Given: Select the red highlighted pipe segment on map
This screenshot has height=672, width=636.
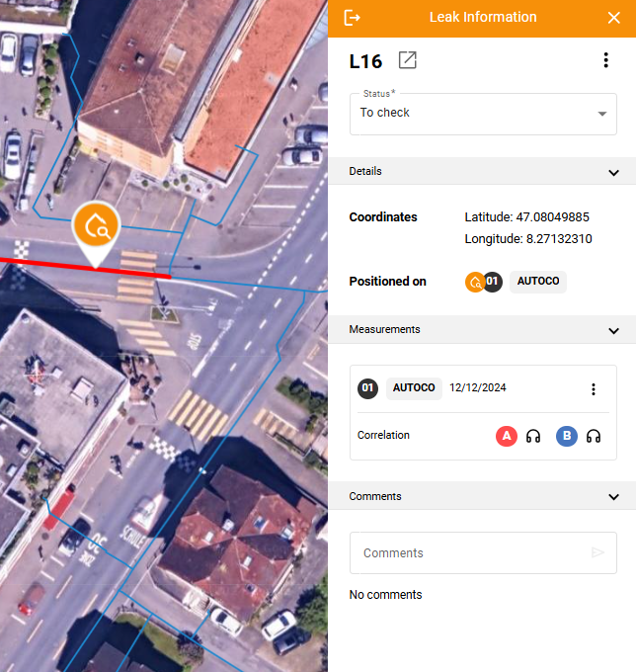Looking at the screenshot, I should pyautogui.click(x=86, y=268).
